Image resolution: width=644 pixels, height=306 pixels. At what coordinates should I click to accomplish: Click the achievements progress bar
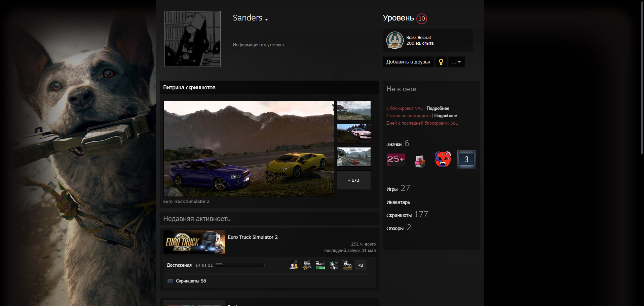(239, 265)
